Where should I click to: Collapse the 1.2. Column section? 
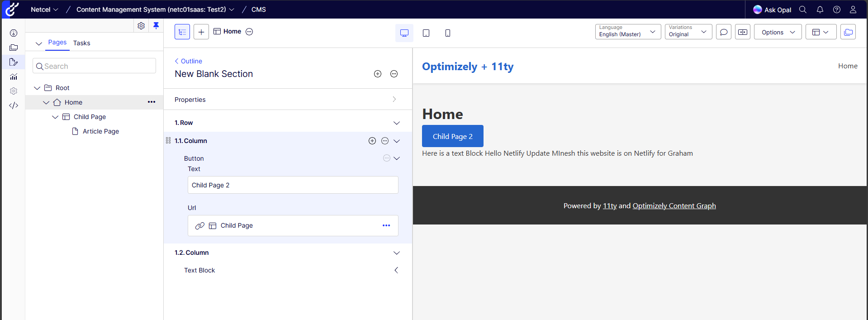[x=397, y=253]
